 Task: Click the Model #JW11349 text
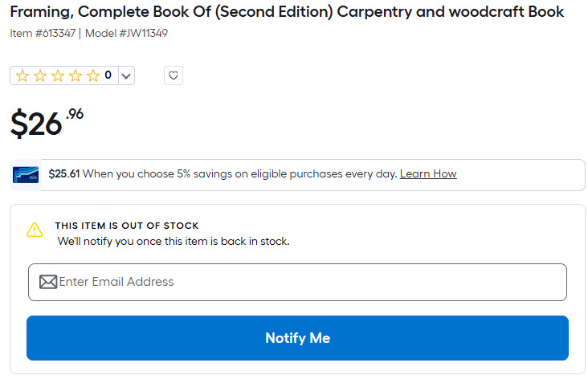point(127,33)
